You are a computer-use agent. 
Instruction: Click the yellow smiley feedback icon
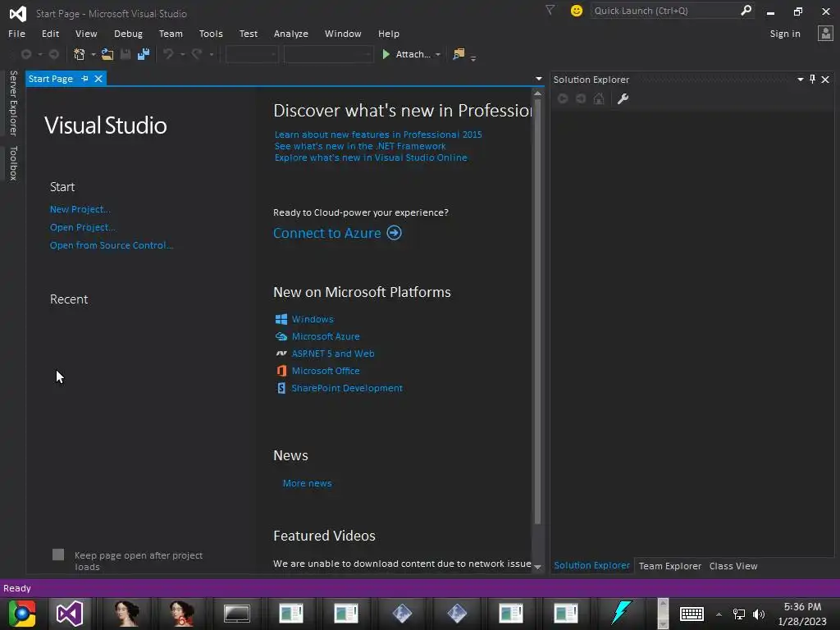[x=577, y=11]
